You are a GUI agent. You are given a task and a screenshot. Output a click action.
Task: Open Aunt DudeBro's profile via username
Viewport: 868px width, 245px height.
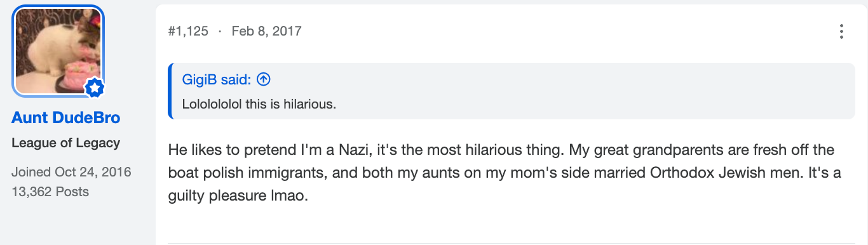[65, 118]
